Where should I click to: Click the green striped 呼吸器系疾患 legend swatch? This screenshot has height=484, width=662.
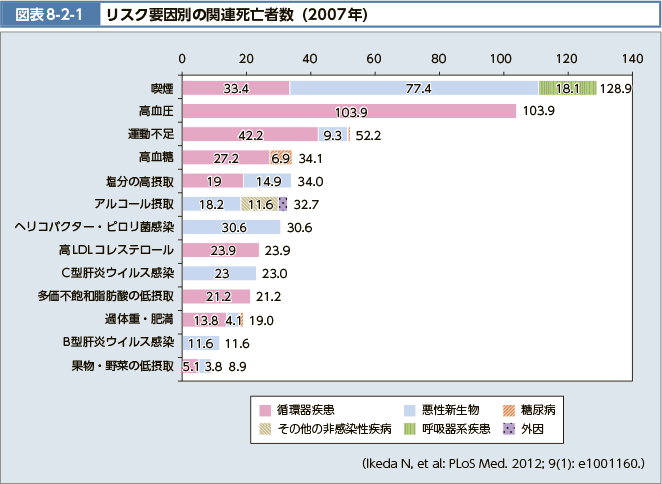(x=410, y=428)
